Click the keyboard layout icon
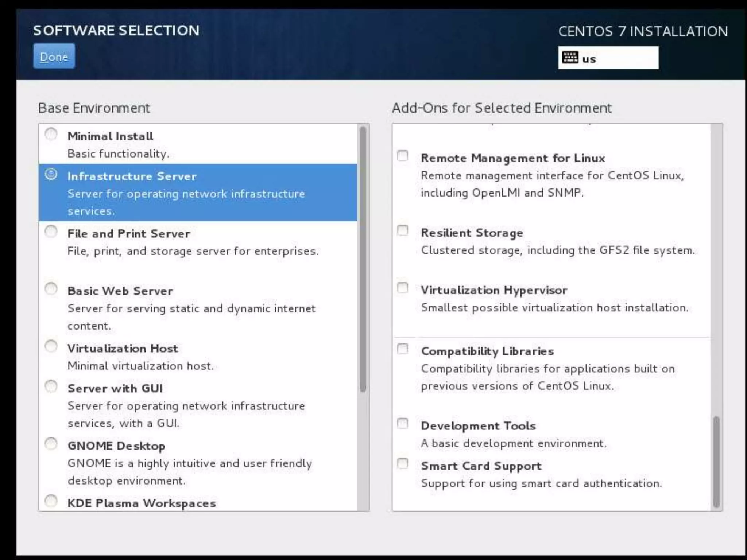Viewport: 747px width, 560px height. click(570, 58)
